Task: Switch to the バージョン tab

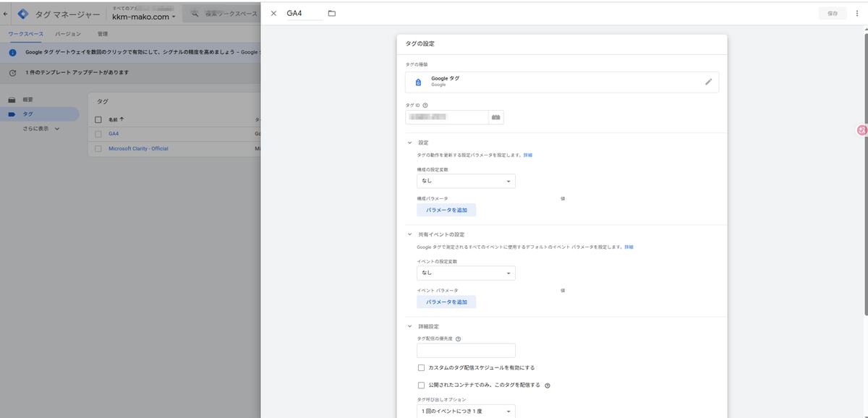Action: coord(68,34)
